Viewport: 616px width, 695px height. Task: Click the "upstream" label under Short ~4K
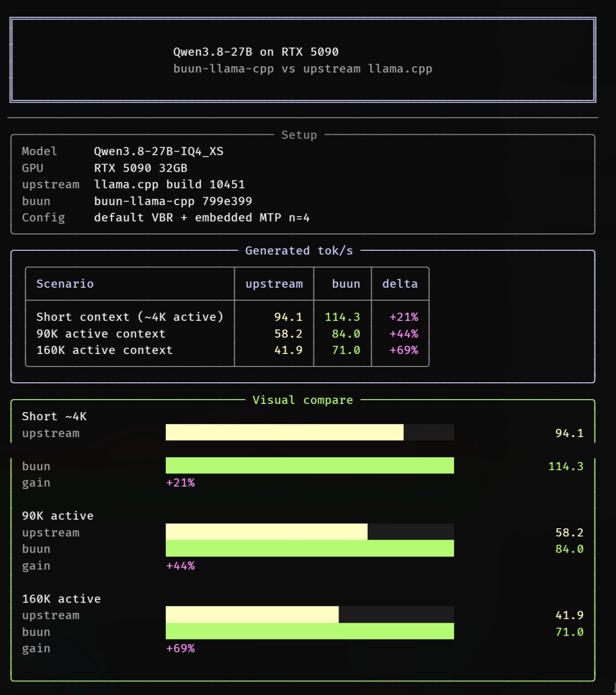51,433
